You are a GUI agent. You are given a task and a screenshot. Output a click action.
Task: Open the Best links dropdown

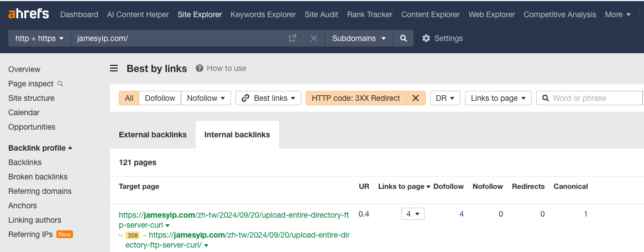(268, 98)
